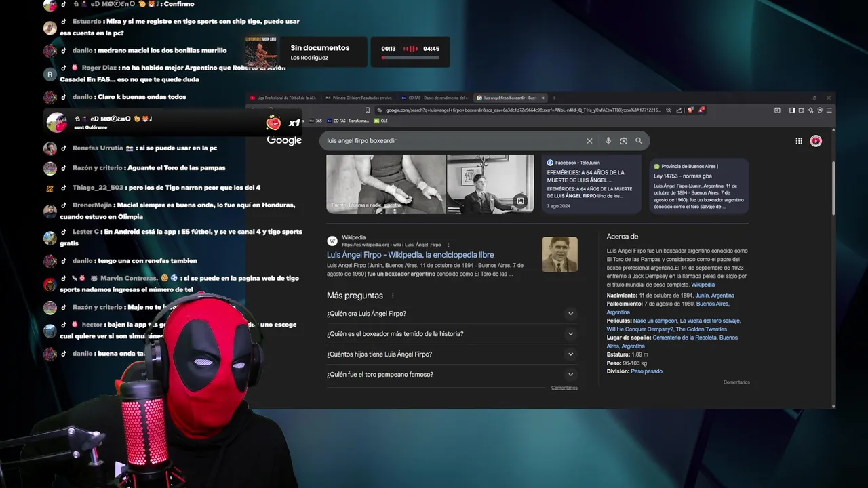Open The Golden Twenties link

tap(702, 329)
